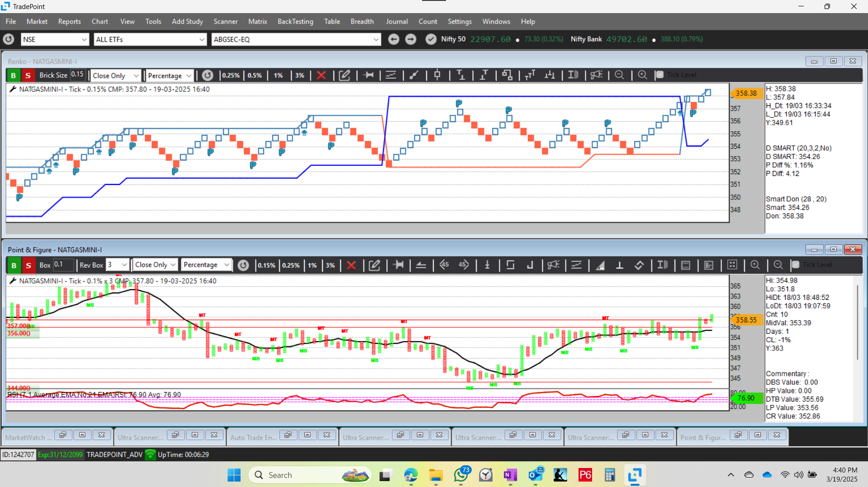Screen dimensions: 868x487
Task: Click the 3% button in Renko toolbar
Action: (x=300, y=76)
